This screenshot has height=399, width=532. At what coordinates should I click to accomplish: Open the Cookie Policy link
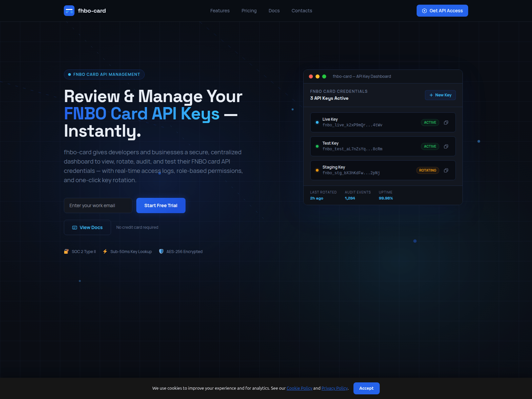(299, 388)
